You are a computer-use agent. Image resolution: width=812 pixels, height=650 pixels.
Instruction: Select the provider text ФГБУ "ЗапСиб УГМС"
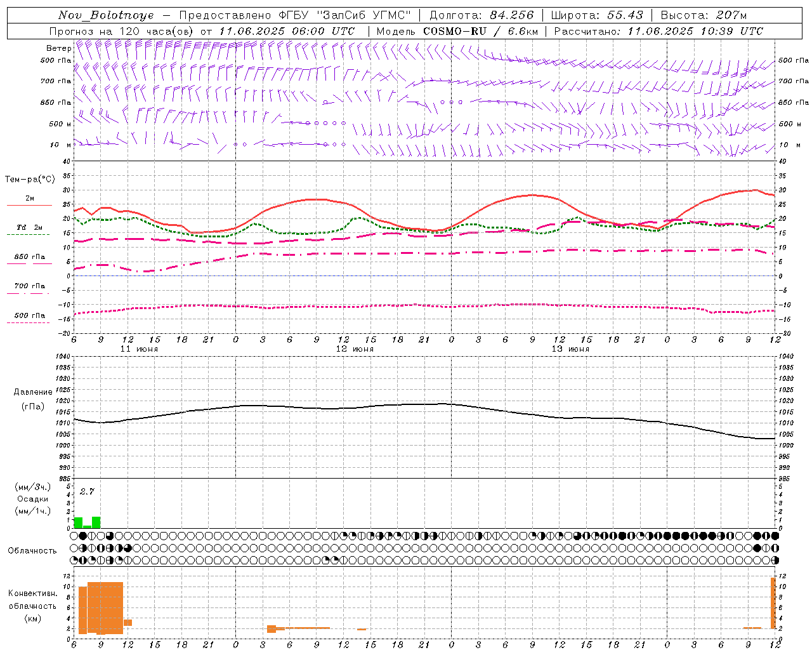345,15
